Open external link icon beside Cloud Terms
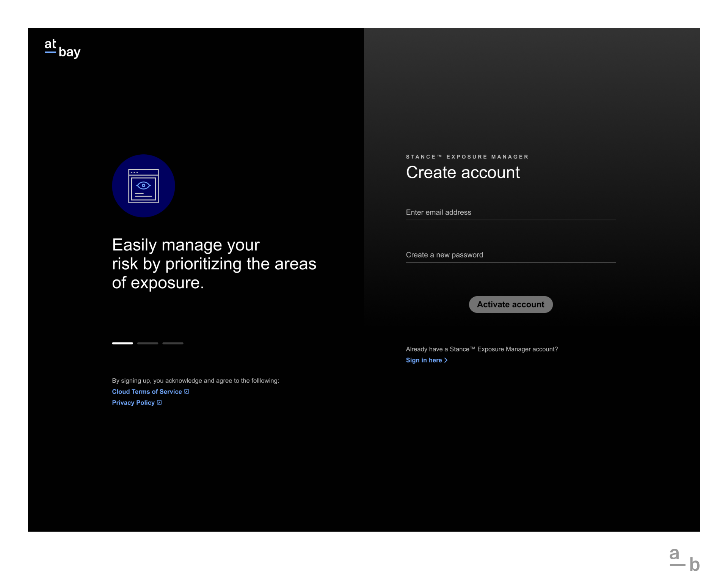The height and width of the screenshot is (587, 728). click(x=187, y=392)
